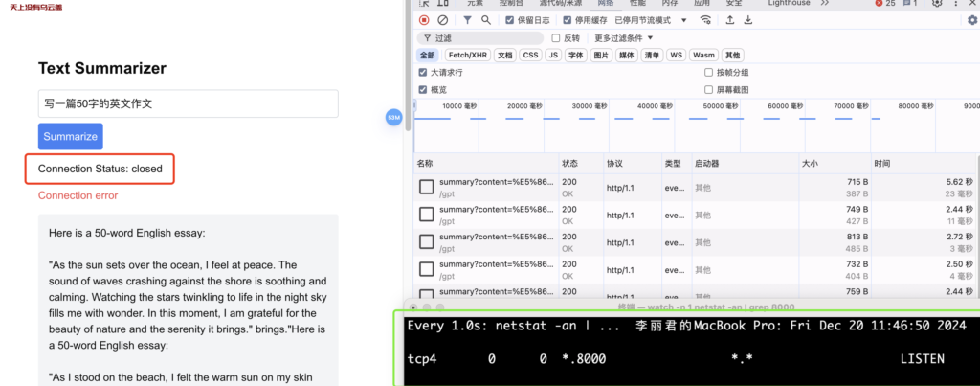Open network conditions via Wi-Fi icon
Viewport: 980px width, 386px height.
(705, 20)
